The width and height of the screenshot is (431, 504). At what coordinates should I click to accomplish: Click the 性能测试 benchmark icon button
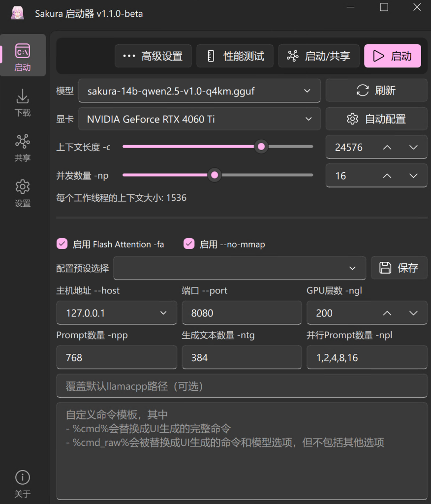point(235,56)
